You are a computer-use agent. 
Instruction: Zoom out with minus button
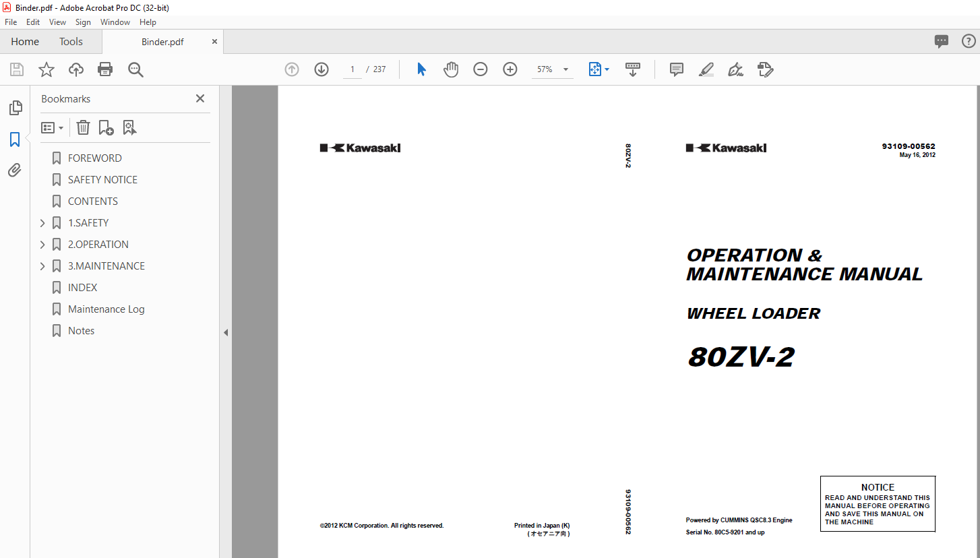point(481,69)
